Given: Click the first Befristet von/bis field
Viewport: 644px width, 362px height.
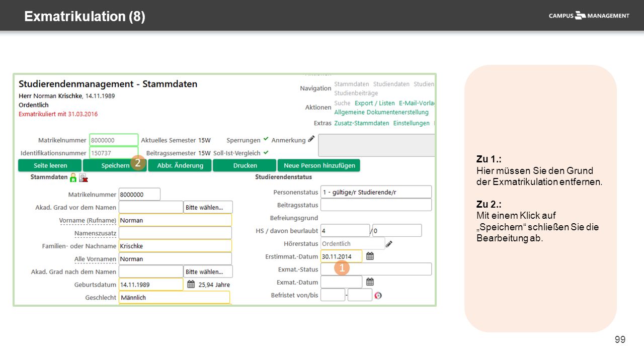Looking at the screenshot, I should 333,295.
